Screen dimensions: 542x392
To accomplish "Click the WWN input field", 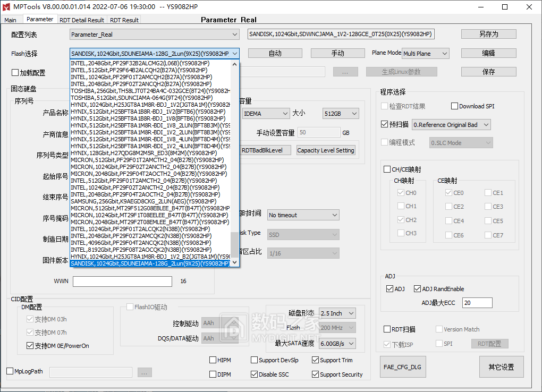I will [122, 282].
